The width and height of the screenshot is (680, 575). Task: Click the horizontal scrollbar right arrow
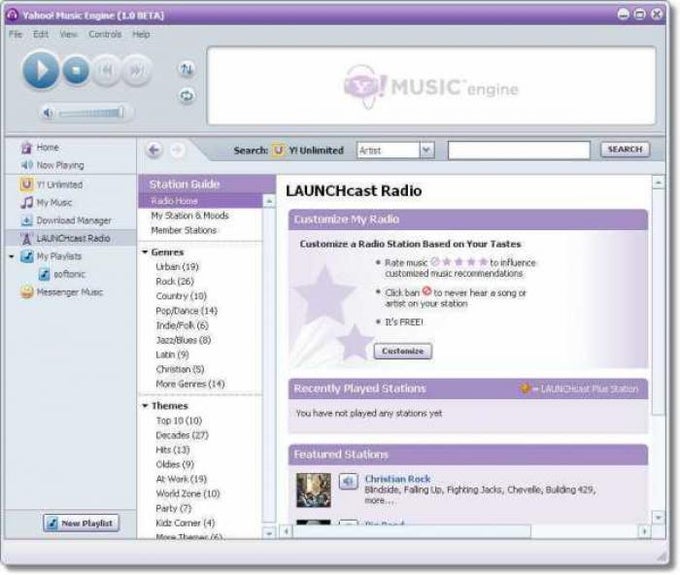coord(644,531)
